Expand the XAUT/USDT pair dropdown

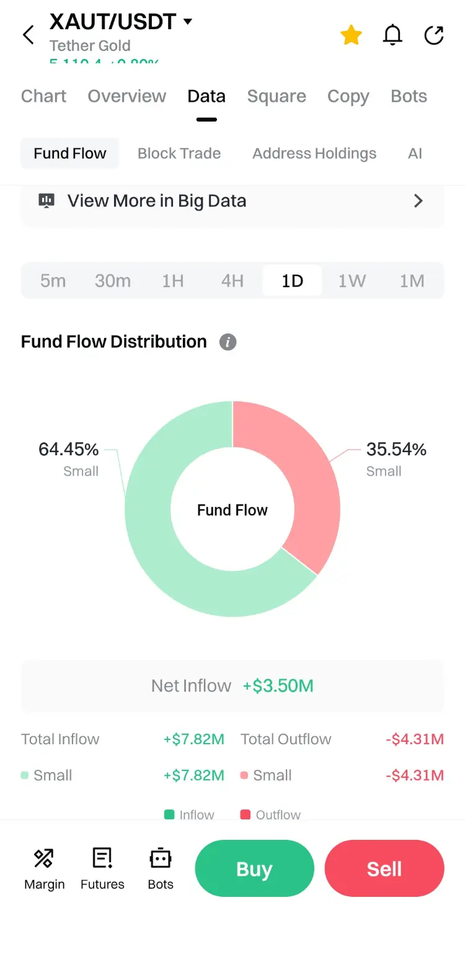[188, 22]
